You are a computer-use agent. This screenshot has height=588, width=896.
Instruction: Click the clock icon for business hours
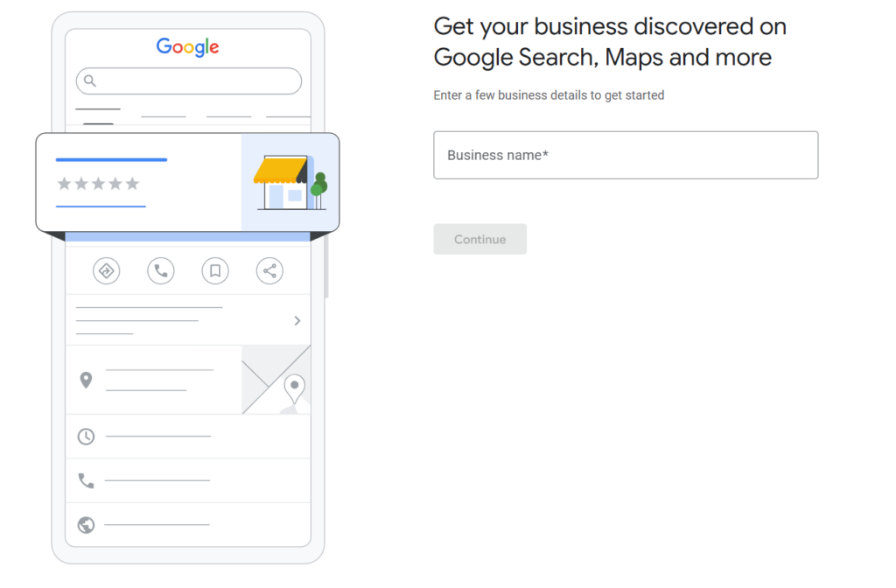[x=86, y=436]
